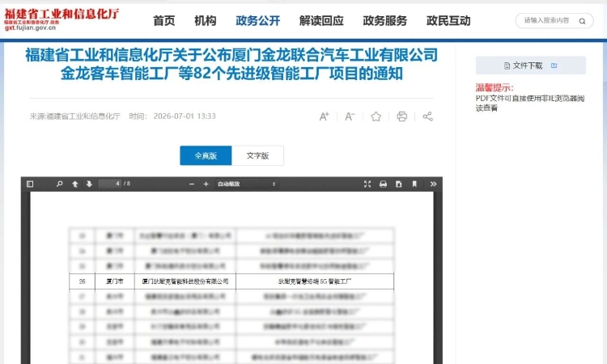607x364 pixels.
Task: Open the 首页 menu item
Action: (x=163, y=21)
